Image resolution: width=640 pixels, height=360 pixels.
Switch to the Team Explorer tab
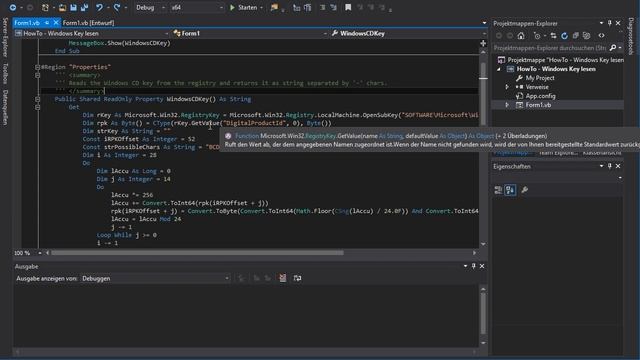click(558, 153)
